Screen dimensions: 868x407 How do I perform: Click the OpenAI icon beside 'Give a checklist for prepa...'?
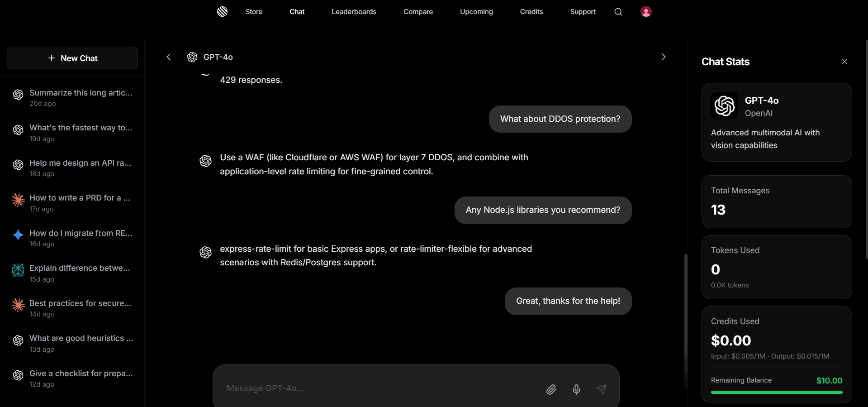(x=18, y=375)
